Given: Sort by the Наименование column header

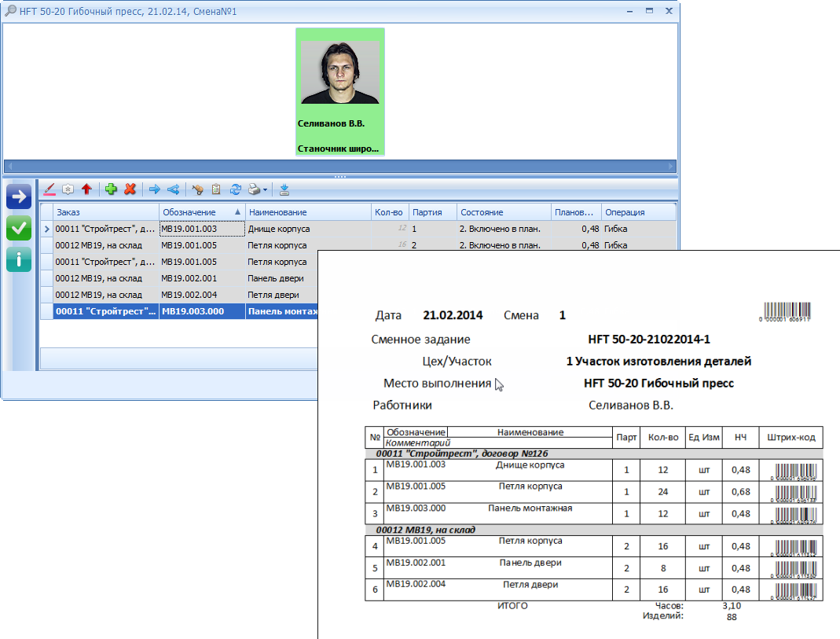Looking at the screenshot, I should (308, 212).
